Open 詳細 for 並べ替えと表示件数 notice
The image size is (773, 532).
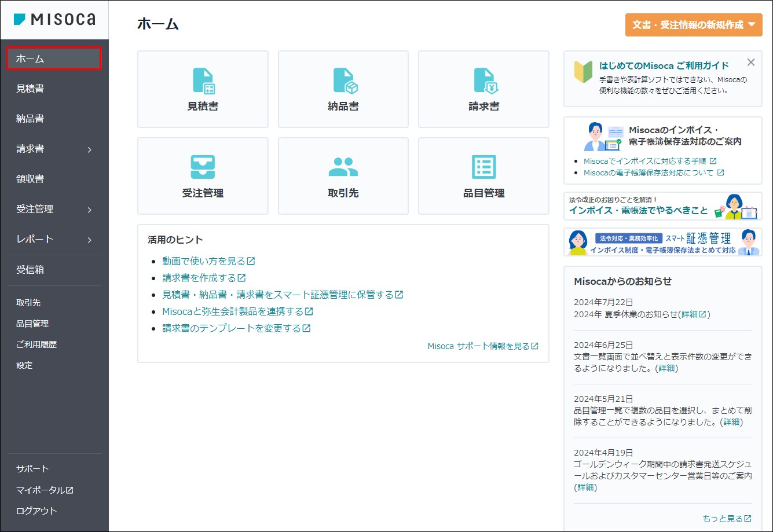pos(666,368)
